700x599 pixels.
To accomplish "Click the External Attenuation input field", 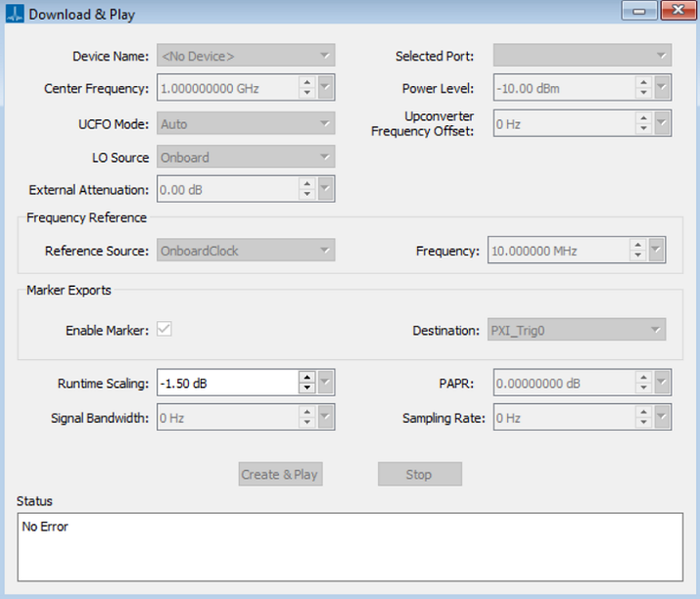I will (x=228, y=189).
